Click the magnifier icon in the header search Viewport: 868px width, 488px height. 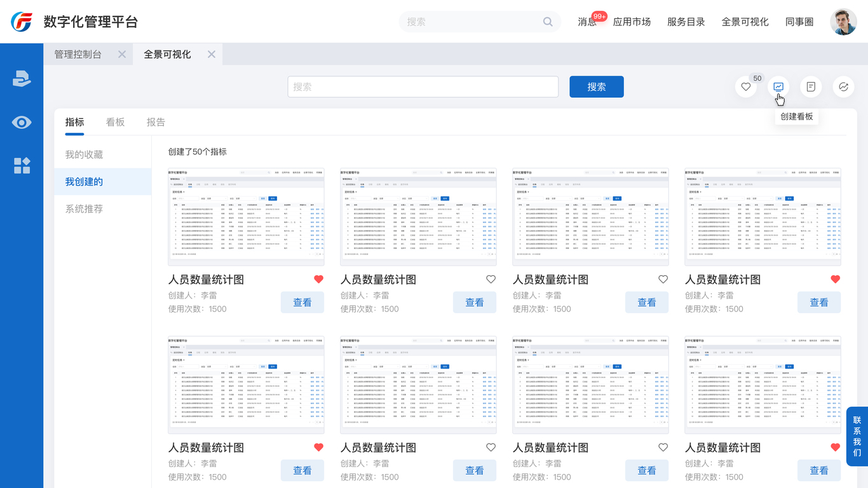(548, 22)
